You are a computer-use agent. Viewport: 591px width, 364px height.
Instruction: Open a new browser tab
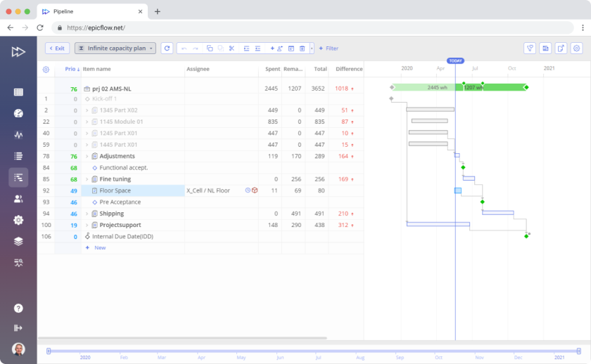pos(157,12)
